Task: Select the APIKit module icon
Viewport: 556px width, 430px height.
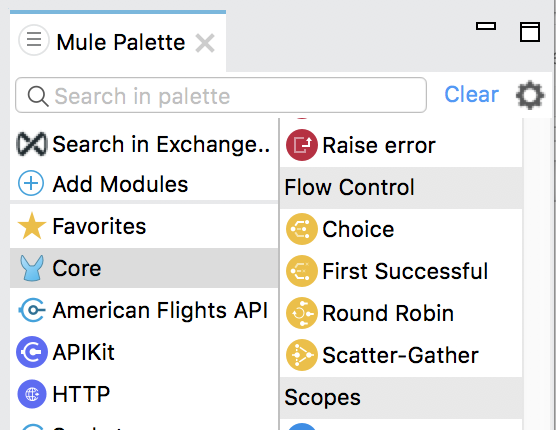Action: [x=32, y=352]
